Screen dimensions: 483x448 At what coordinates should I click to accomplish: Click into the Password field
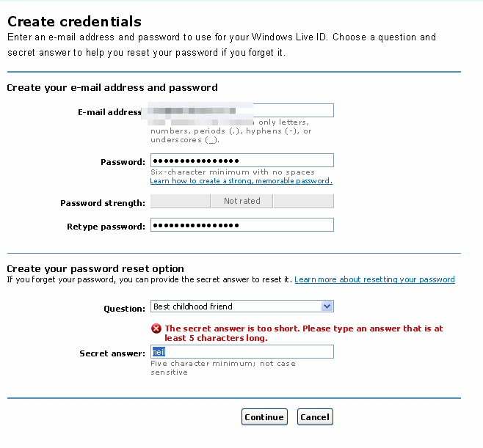pos(241,161)
